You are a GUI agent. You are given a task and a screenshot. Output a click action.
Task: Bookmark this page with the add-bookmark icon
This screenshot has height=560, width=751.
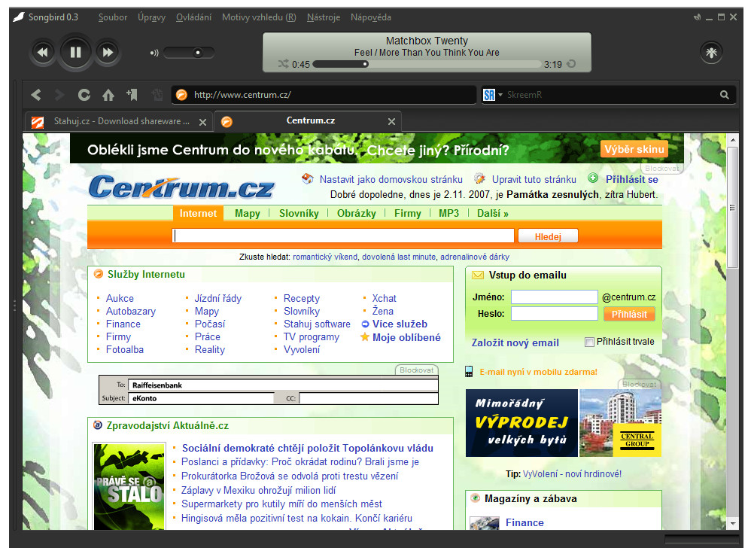pyautogui.click(x=132, y=95)
